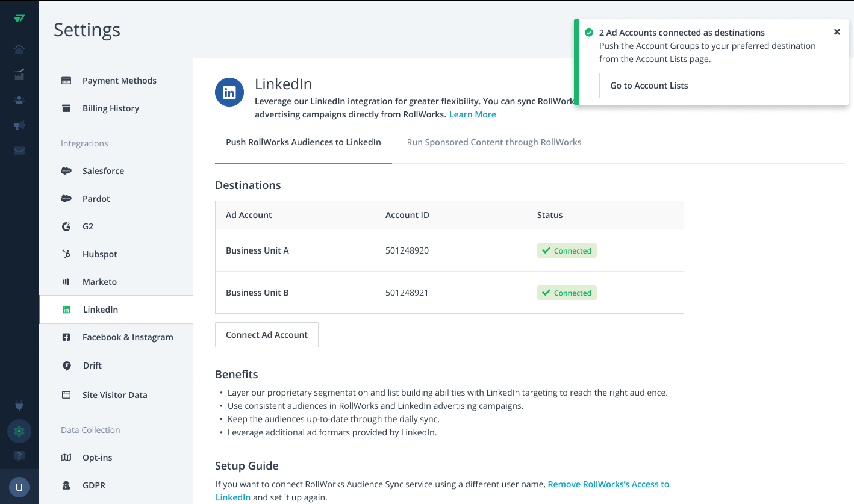Click the green LinkedIn sidebar icon
The height and width of the screenshot is (504, 854).
click(x=66, y=310)
